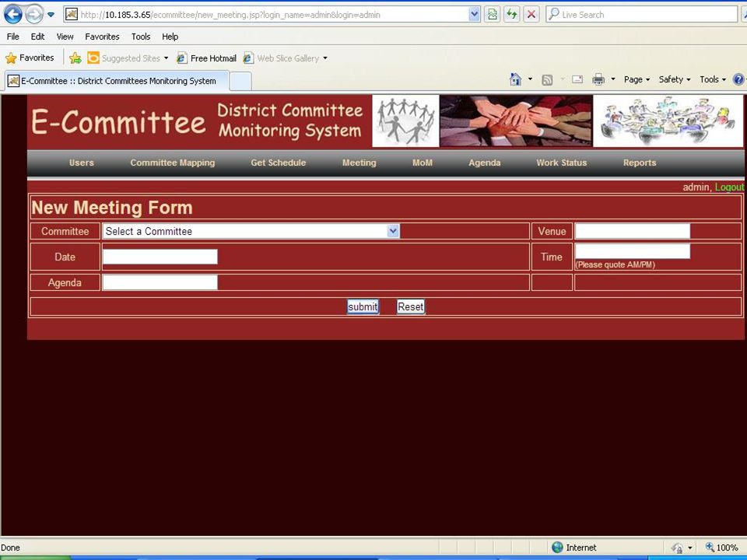The width and height of the screenshot is (747, 560).
Task: Expand the Suggested Sites dropdown arrow
Action: tap(166, 58)
